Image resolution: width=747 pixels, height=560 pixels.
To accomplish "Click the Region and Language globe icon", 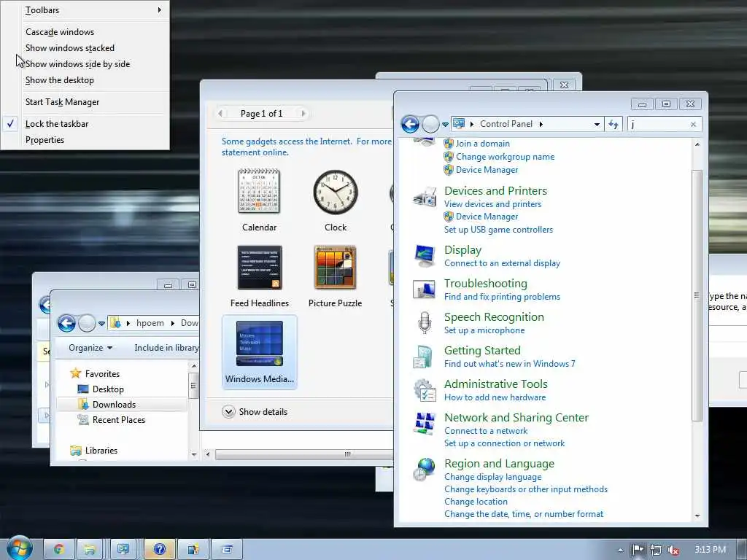I will click(x=424, y=470).
